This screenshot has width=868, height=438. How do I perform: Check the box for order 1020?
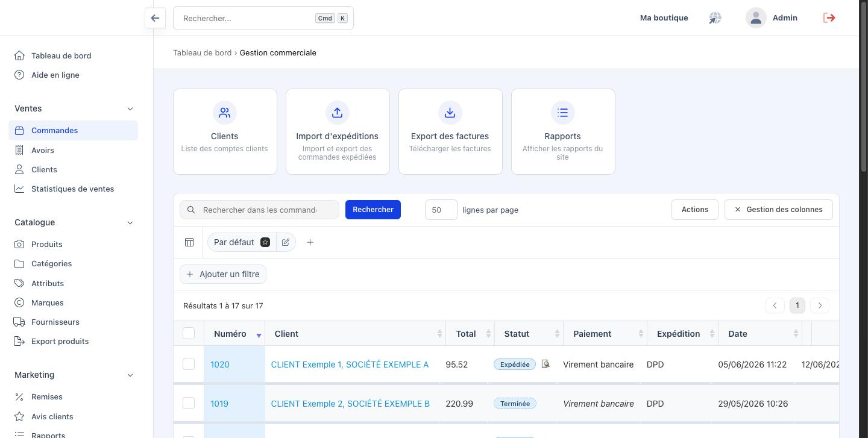click(x=189, y=364)
